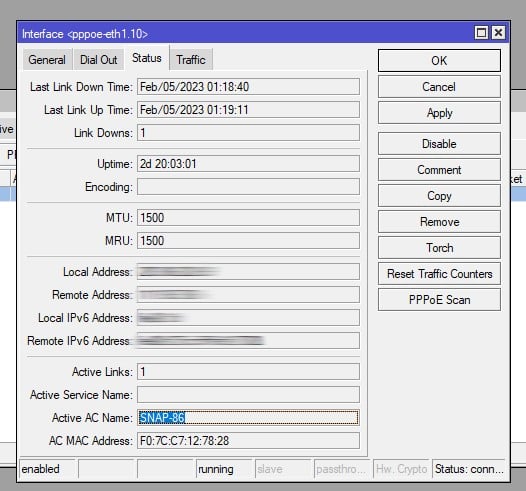
Task: Maximize the Interface pppoe-eth1.10 window
Action: tap(481, 33)
